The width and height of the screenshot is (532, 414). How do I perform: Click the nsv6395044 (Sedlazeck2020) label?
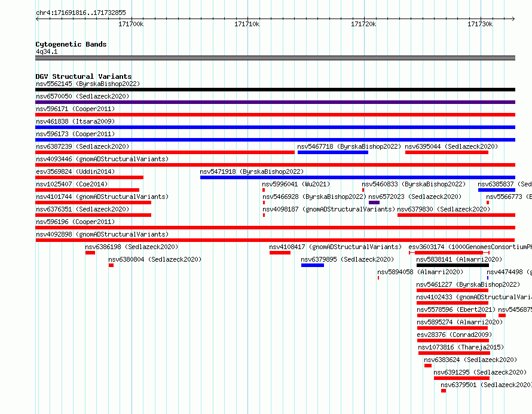[451, 146]
